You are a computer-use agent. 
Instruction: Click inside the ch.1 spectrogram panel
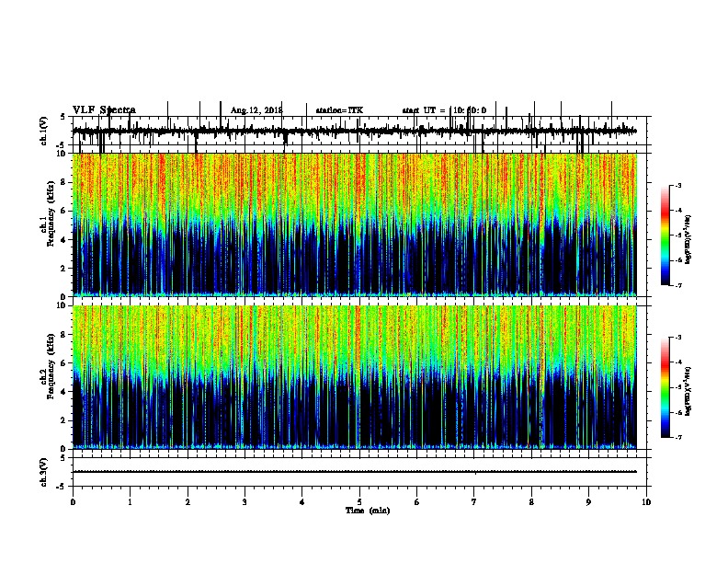click(354, 224)
